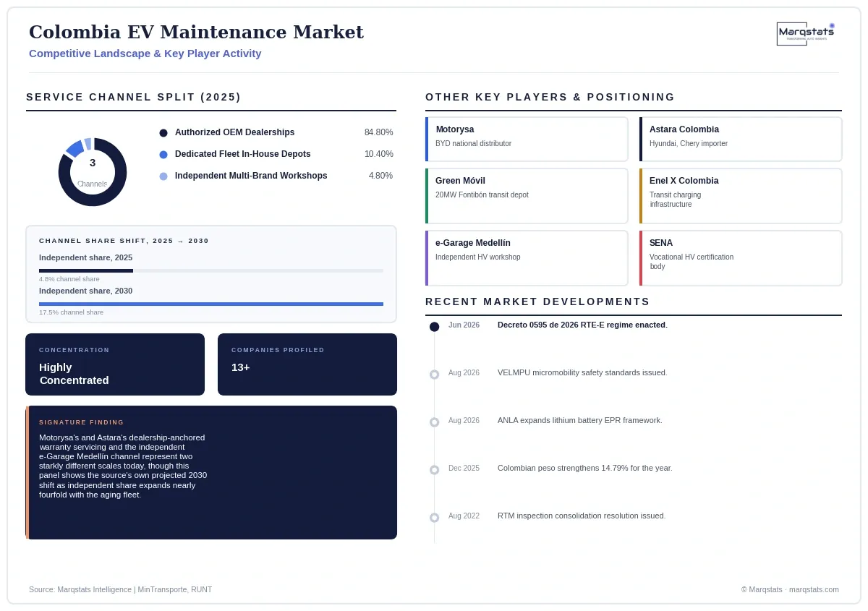
Task: Click the Independent share 2030 progress bar
Action: (x=211, y=304)
